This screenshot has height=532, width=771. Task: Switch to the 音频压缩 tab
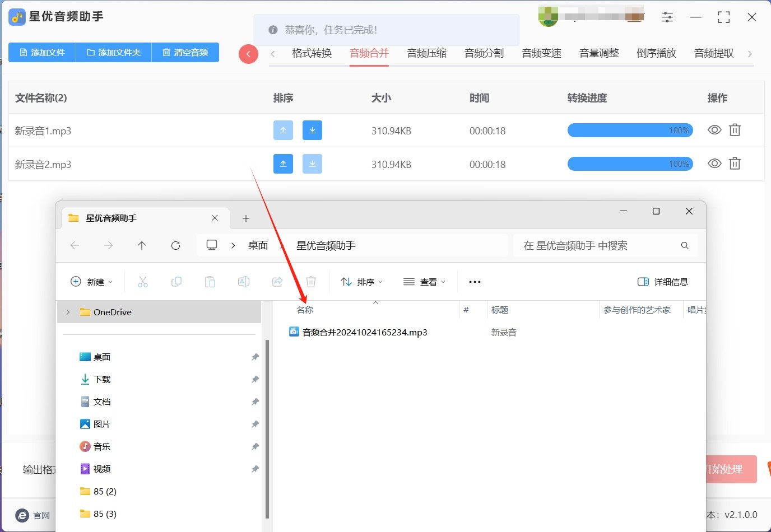(426, 53)
